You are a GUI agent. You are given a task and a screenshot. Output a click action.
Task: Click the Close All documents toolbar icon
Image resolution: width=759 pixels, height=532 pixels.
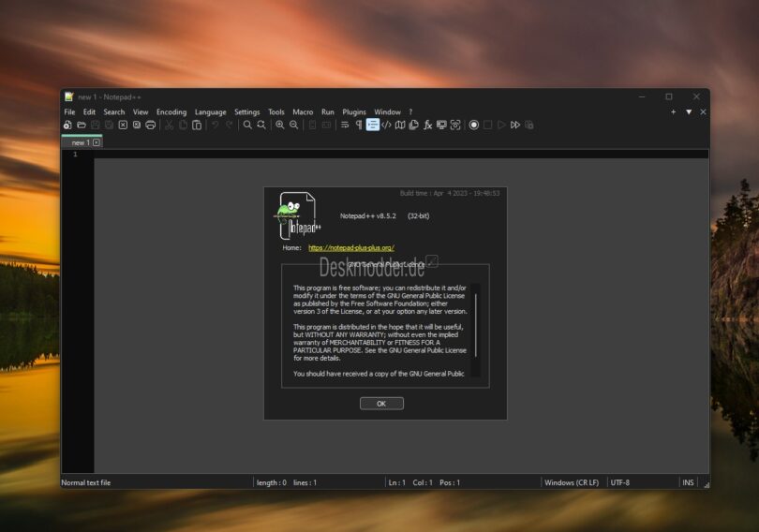pyautogui.click(x=137, y=125)
